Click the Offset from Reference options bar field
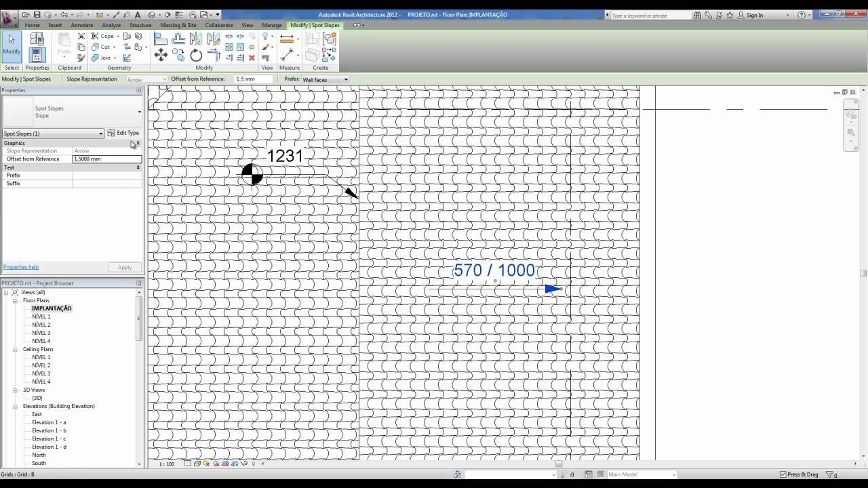The height and width of the screenshot is (488, 868). click(254, 79)
